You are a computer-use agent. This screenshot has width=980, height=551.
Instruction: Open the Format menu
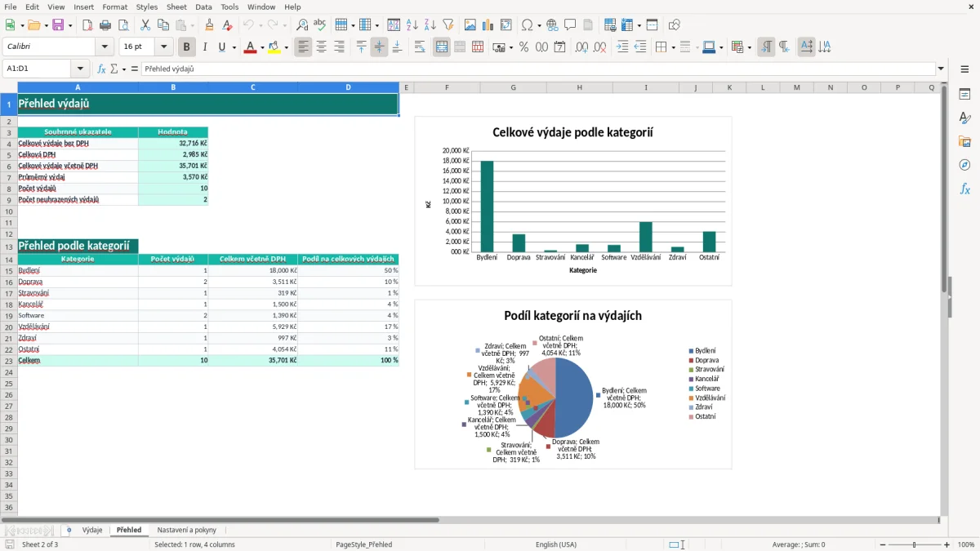pos(114,7)
